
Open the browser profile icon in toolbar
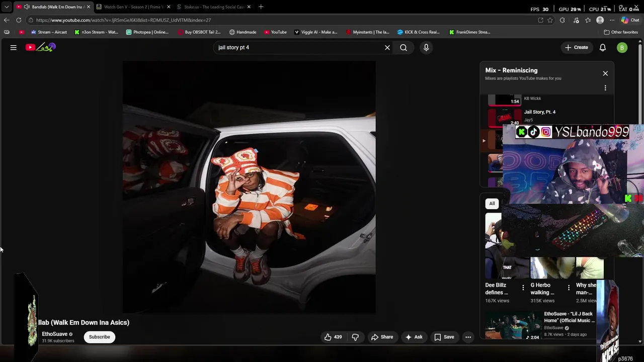tap(600, 20)
